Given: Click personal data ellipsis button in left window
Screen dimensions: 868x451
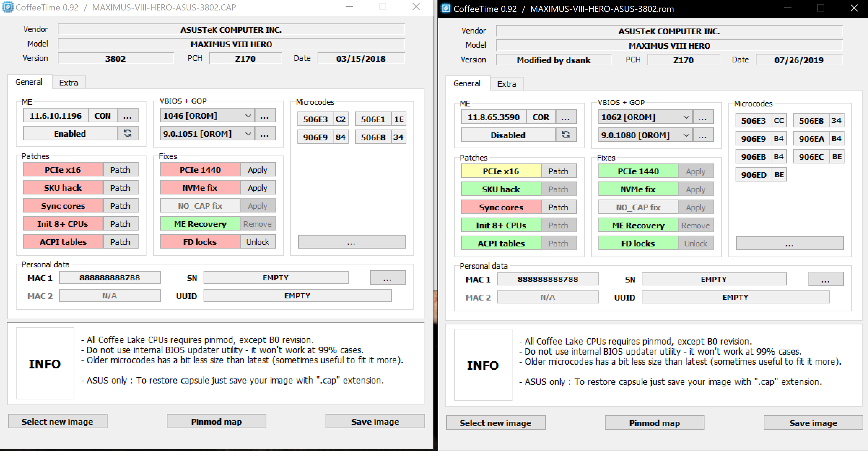Looking at the screenshot, I should 388,278.
